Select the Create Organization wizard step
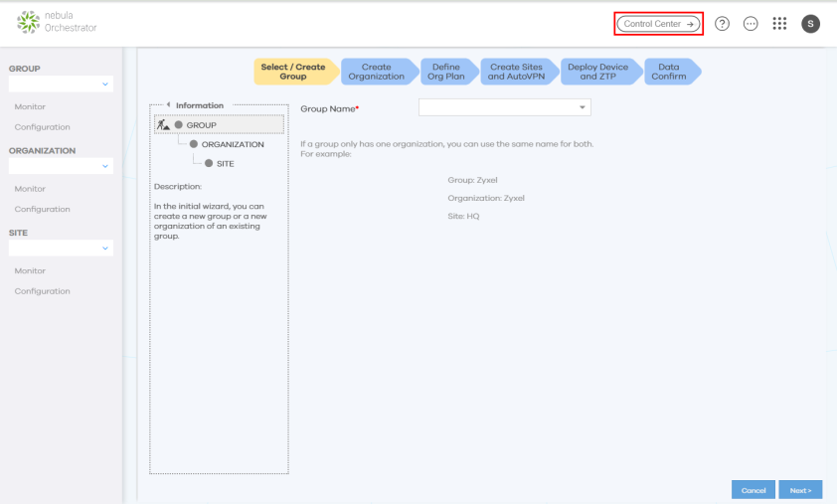The width and height of the screenshot is (837, 504). click(x=376, y=72)
